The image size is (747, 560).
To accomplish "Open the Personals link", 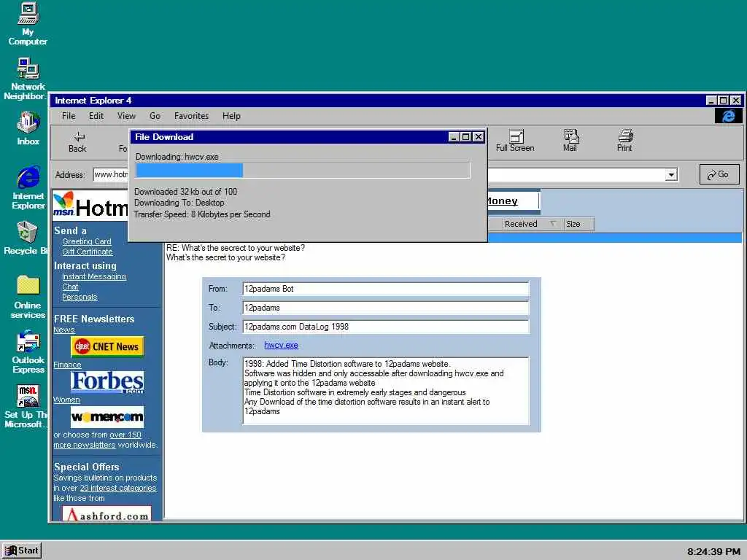I will (80, 297).
